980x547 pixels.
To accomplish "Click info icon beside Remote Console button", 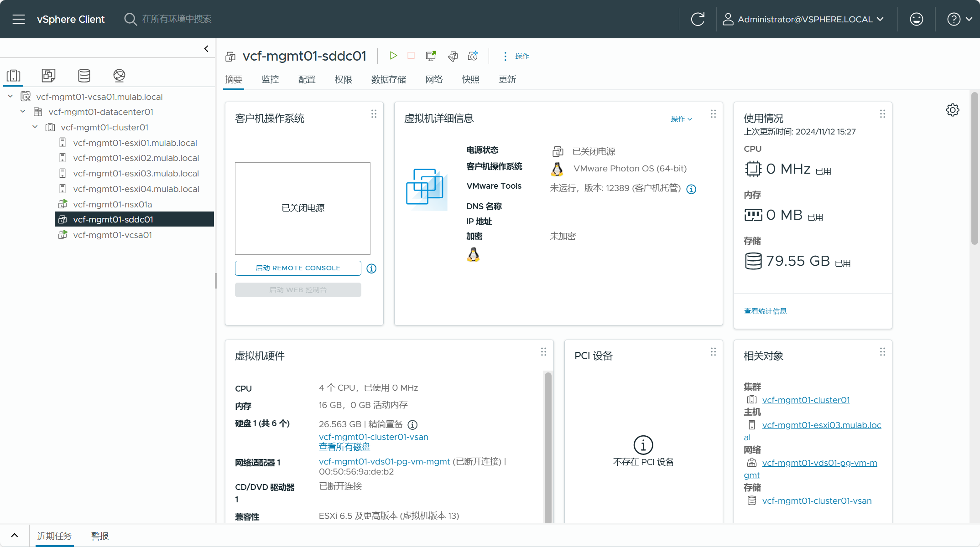I will (371, 268).
